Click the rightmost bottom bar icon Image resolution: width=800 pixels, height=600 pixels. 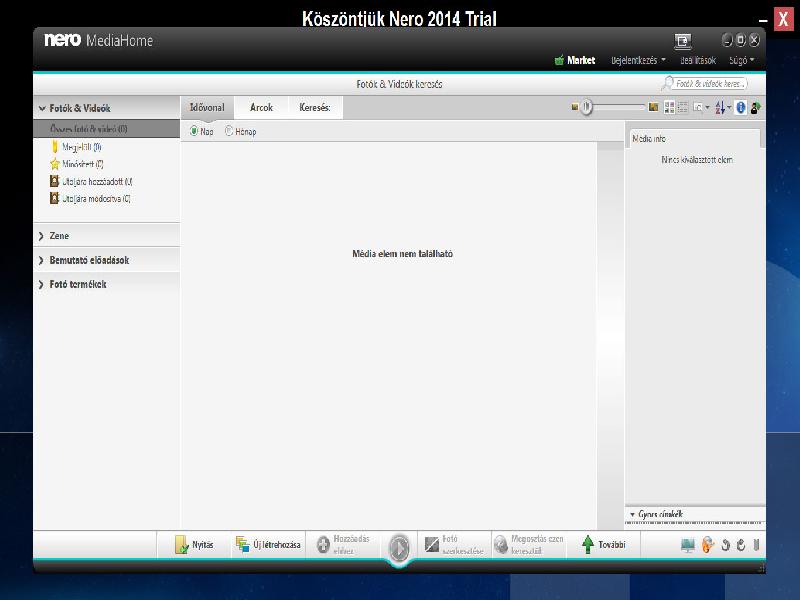pos(756,545)
